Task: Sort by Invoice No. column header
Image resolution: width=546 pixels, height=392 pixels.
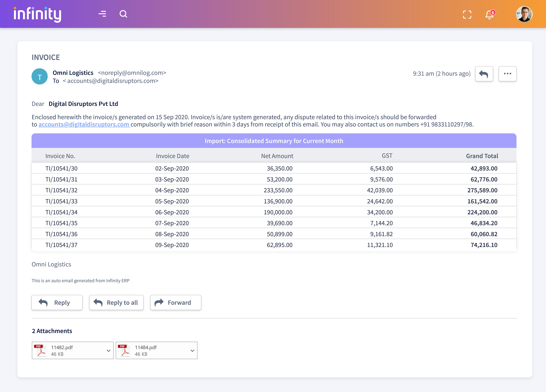Action: click(60, 156)
